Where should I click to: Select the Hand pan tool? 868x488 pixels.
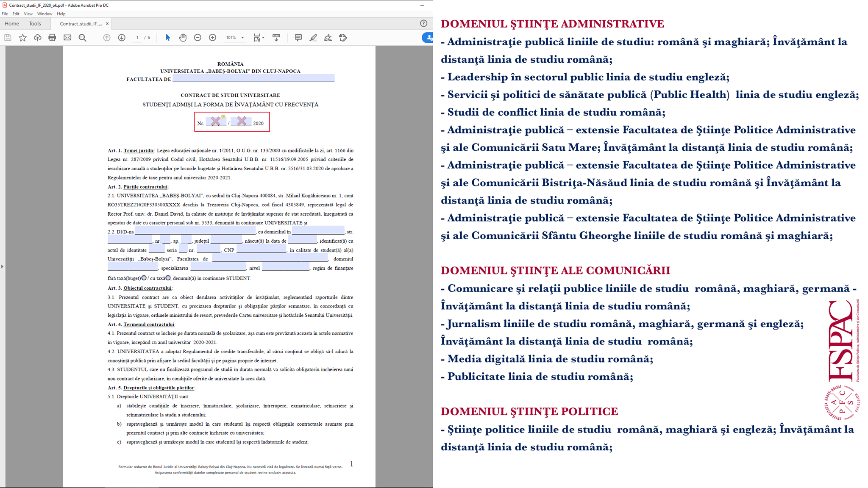(183, 38)
